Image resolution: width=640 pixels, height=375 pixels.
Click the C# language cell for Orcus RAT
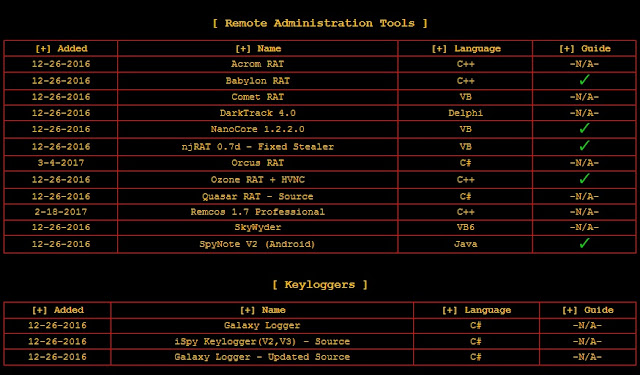466,163
